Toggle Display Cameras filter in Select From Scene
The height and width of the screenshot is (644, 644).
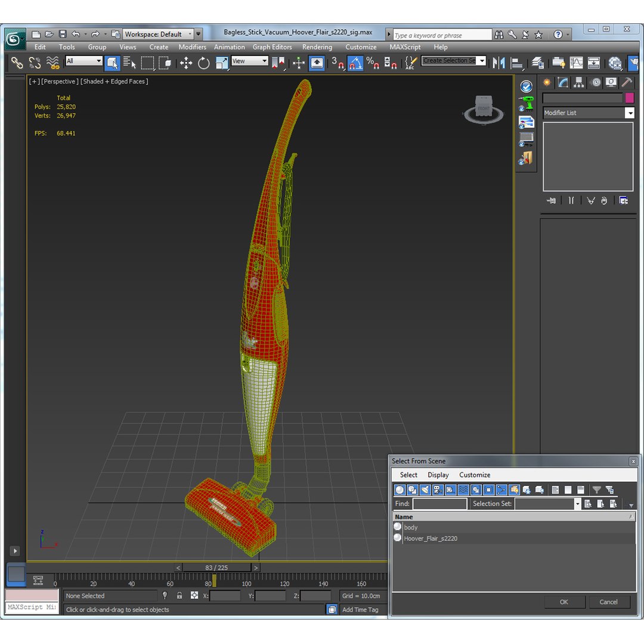tap(438, 490)
